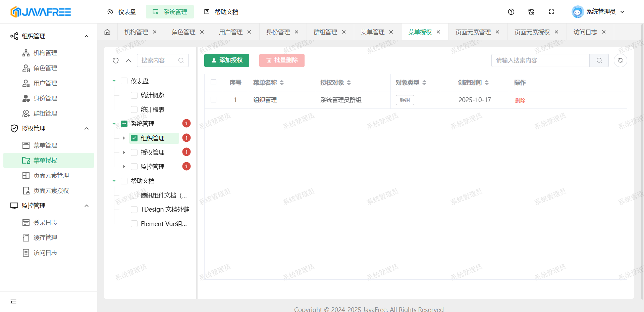Collapse the sidebar using bottom menu icon

pyautogui.click(x=13, y=302)
